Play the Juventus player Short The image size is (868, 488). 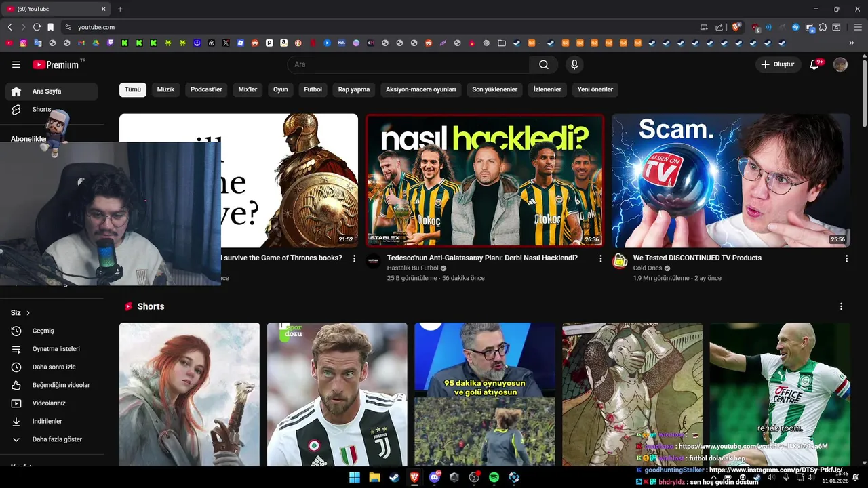click(337, 394)
